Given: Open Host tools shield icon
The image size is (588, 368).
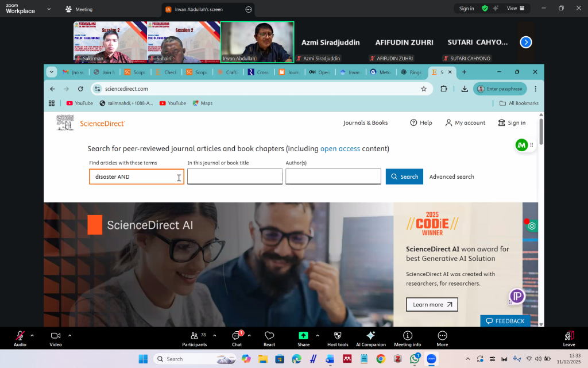Looking at the screenshot, I should [x=337, y=336].
